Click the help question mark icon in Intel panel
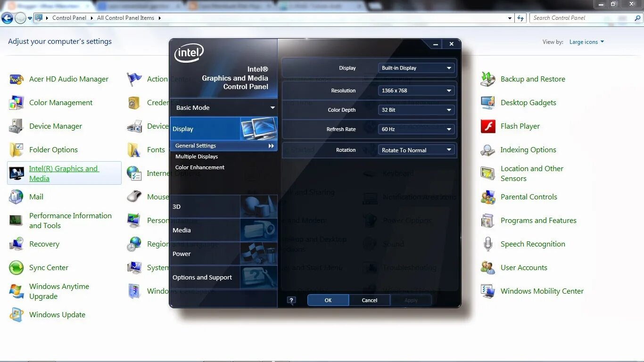This screenshot has width=644, height=362. (291, 300)
